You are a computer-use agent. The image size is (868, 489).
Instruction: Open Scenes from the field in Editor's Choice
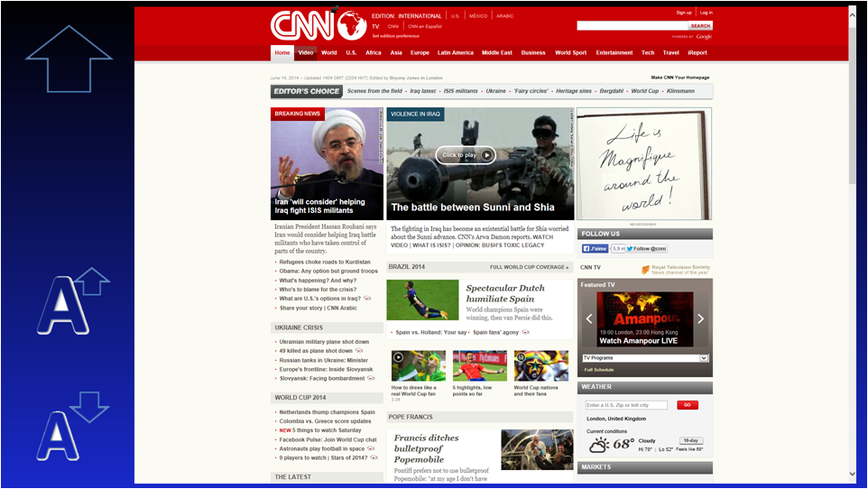pyautogui.click(x=374, y=91)
